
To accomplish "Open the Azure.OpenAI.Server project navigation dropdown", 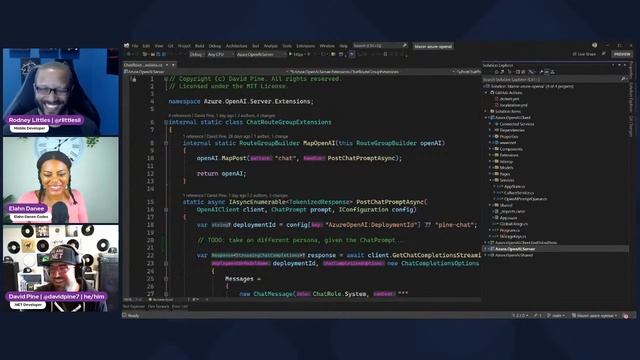I will (x=206, y=72).
